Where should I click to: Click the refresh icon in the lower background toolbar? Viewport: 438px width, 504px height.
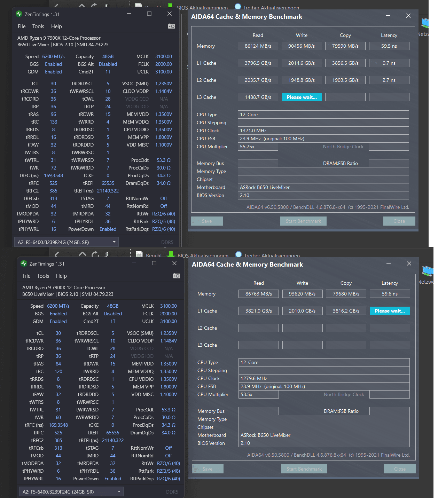pos(95,254)
